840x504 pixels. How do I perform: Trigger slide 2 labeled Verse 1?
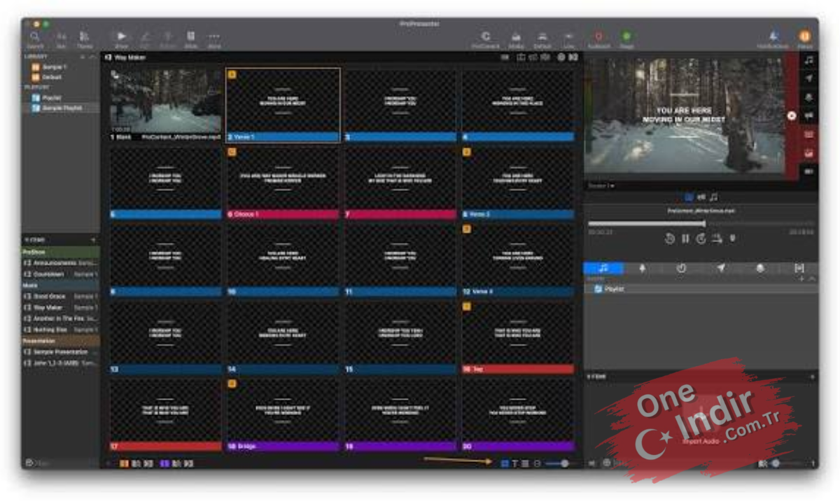pos(283,105)
